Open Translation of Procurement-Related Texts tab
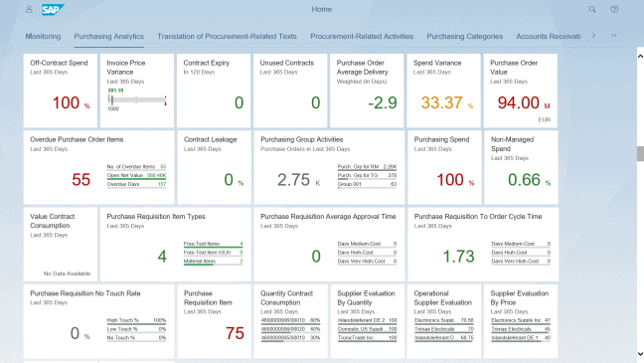The height and width of the screenshot is (363, 644). tap(227, 36)
